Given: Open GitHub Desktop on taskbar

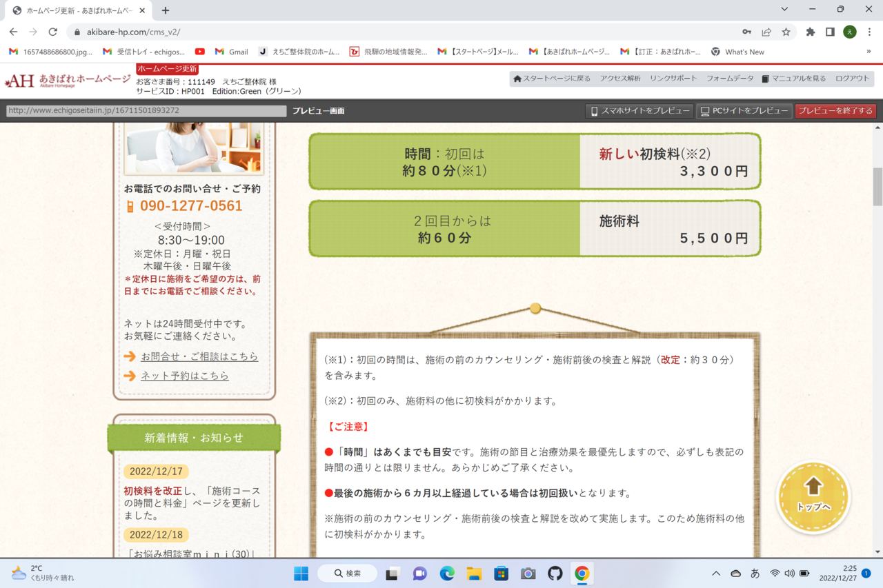Looking at the screenshot, I should point(555,574).
